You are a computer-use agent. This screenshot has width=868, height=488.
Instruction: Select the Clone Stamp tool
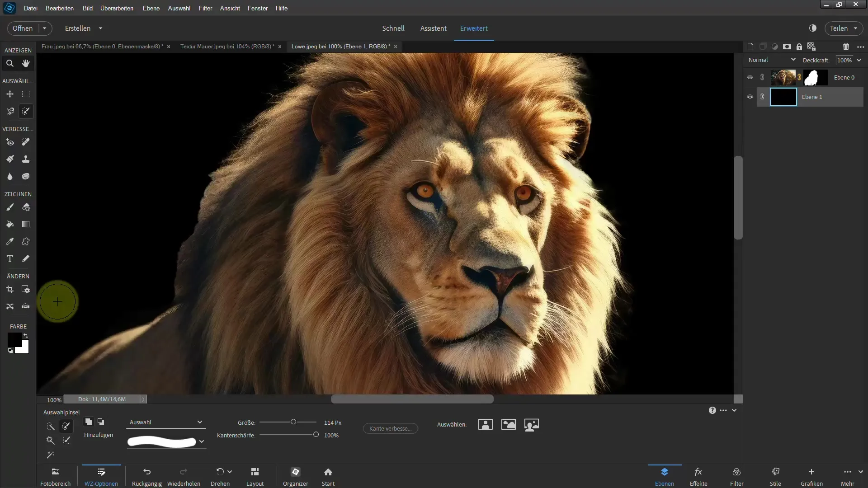[26, 159]
